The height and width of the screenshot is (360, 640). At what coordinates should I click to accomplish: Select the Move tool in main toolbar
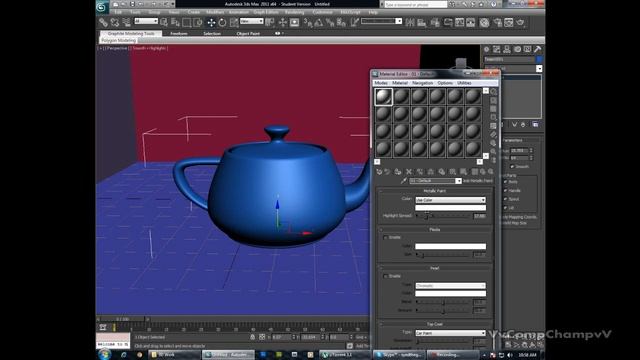tap(211, 22)
